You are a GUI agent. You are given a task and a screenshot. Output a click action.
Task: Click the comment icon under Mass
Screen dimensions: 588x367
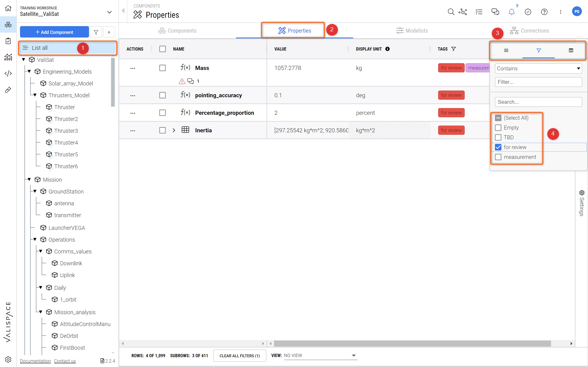[190, 81]
